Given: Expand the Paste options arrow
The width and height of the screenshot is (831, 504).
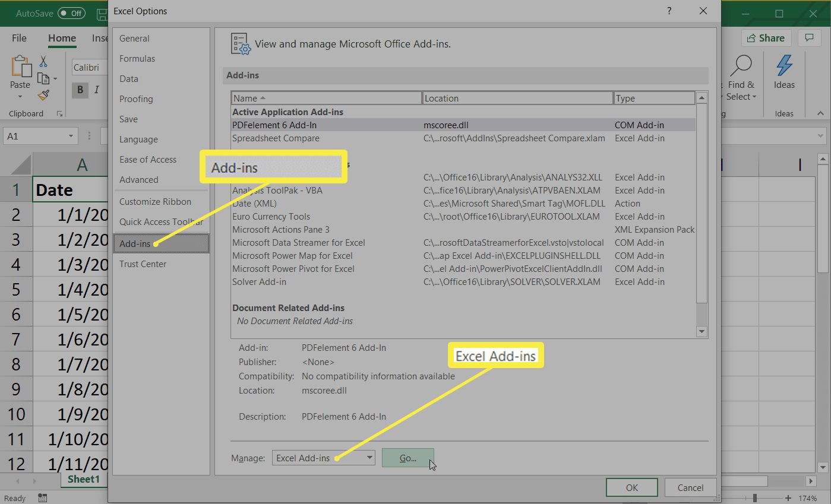Looking at the screenshot, I should tap(20, 97).
